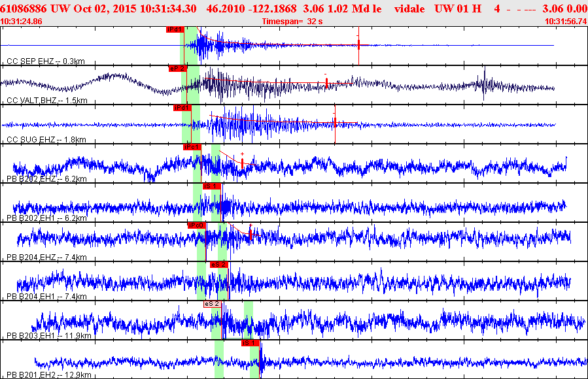Select the latitude value 46.2010
This screenshot has height=379, width=588.
pyautogui.click(x=226, y=8)
